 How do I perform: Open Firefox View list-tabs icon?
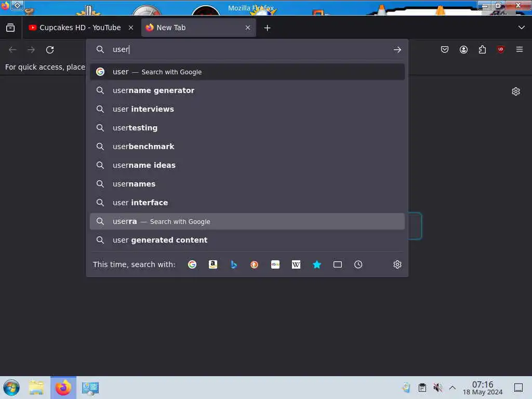coord(10,28)
